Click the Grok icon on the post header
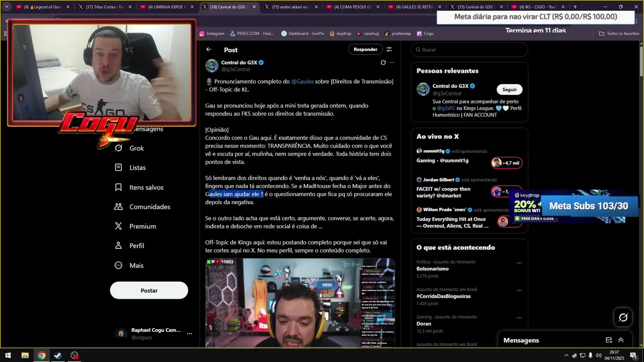 pos(383,63)
